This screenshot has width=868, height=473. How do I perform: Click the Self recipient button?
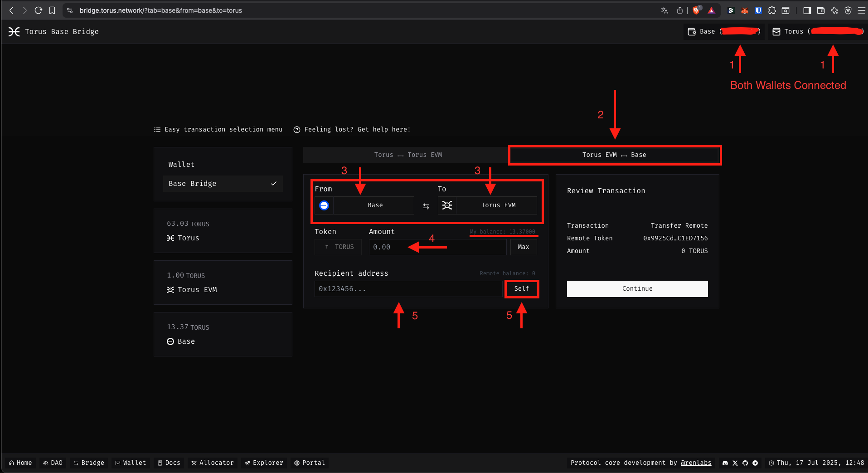click(521, 289)
